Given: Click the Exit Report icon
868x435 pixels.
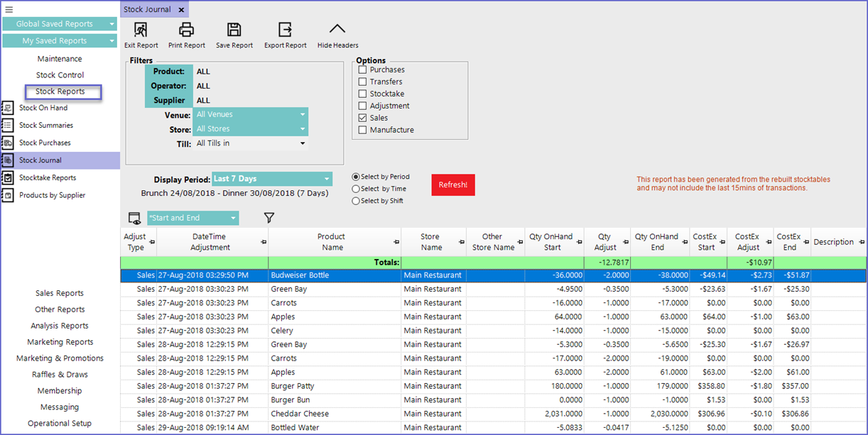Looking at the screenshot, I should coord(141,30).
